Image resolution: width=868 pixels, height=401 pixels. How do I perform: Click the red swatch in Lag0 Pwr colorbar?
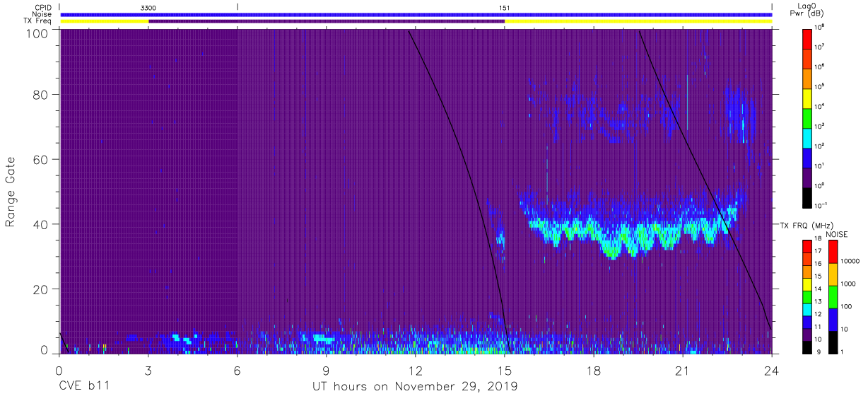[808, 37]
